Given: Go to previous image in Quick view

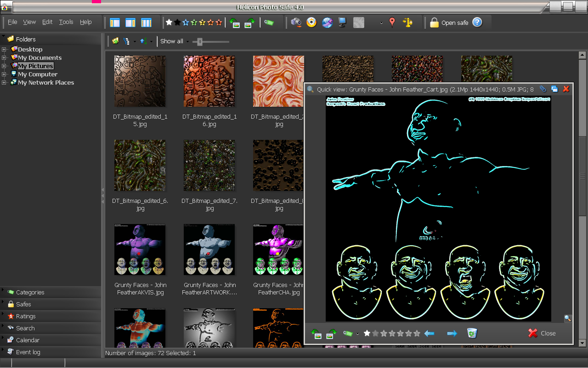Looking at the screenshot, I should pyautogui.click(x=430, y=333).
